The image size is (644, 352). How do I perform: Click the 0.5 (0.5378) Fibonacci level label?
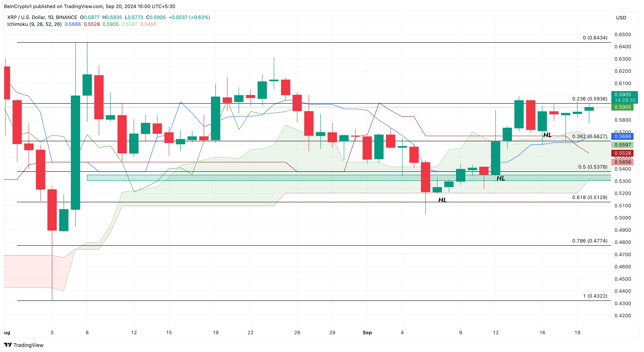[593, 167]
